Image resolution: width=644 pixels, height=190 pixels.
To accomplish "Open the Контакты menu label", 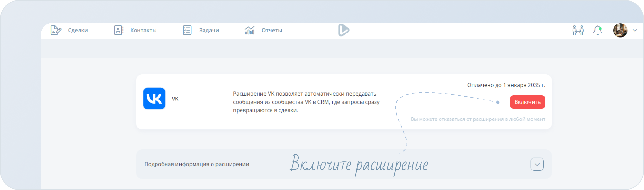I will point(143,30).
